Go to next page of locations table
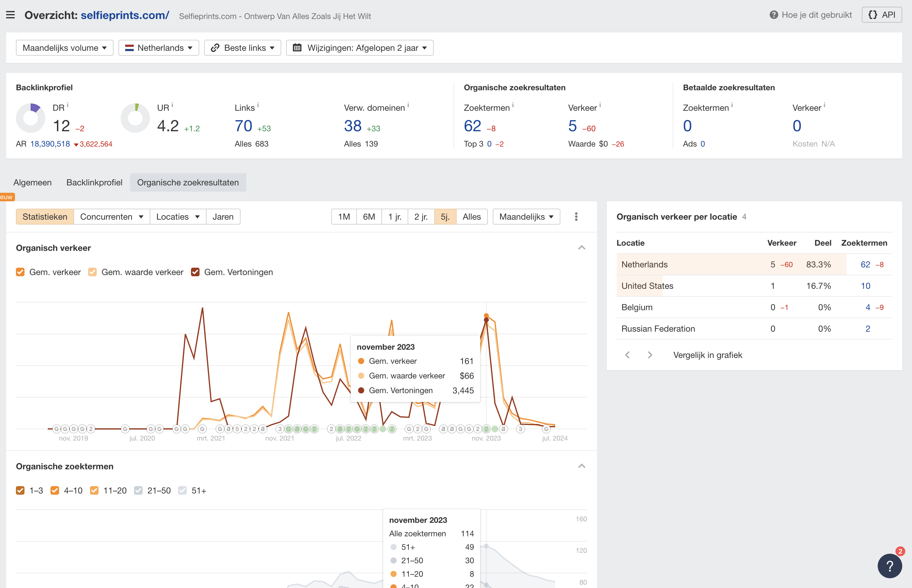 (x=650, y=355)
